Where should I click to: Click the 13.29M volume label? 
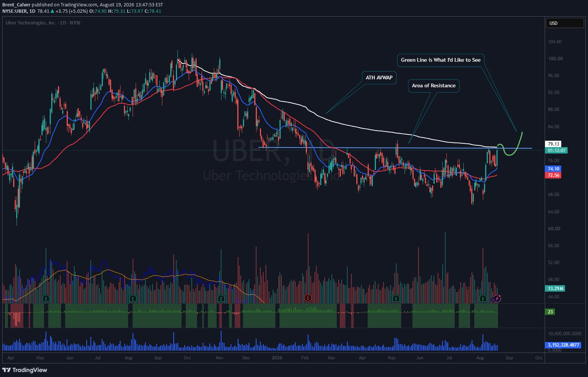[x=555, y=289]
